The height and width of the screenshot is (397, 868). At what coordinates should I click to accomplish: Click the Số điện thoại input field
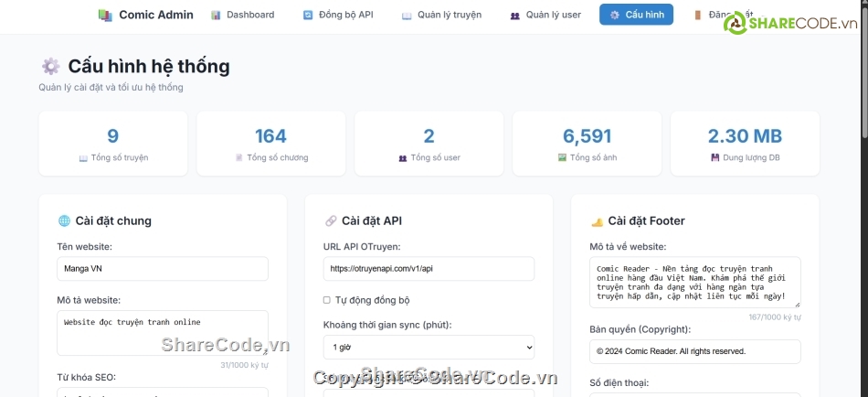point(695,395)
